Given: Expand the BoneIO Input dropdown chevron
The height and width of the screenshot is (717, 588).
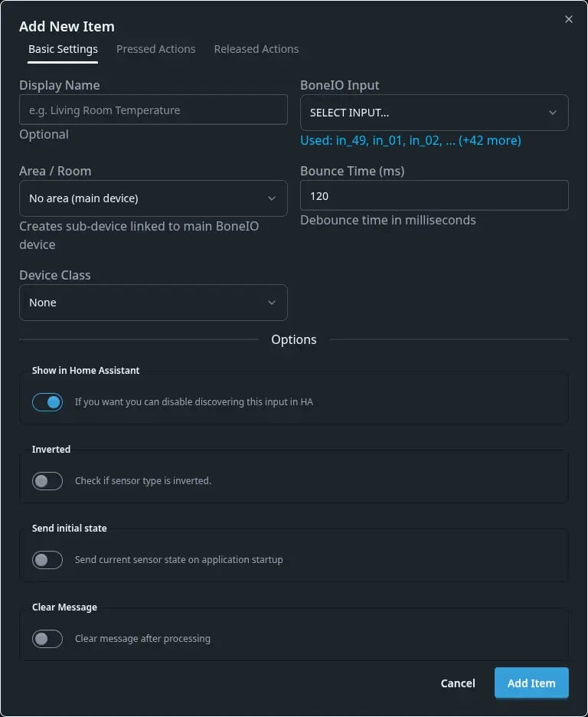Looking at the screenshot, I should pos(553,112).
